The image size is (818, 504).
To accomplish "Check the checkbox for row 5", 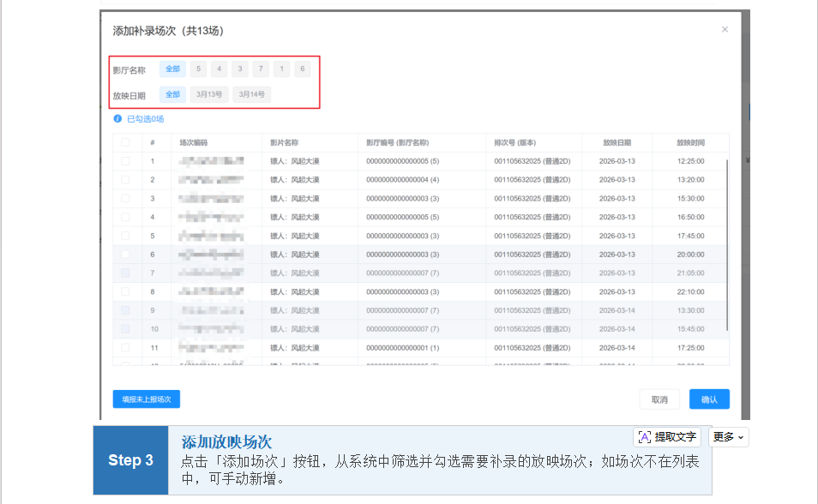I will coord(125,236).
